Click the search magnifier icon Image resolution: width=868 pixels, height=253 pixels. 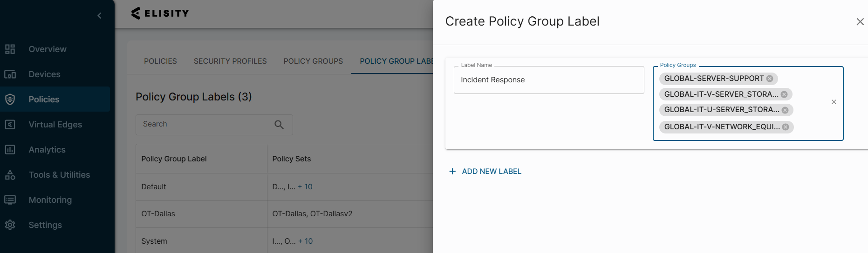(279, 125)
